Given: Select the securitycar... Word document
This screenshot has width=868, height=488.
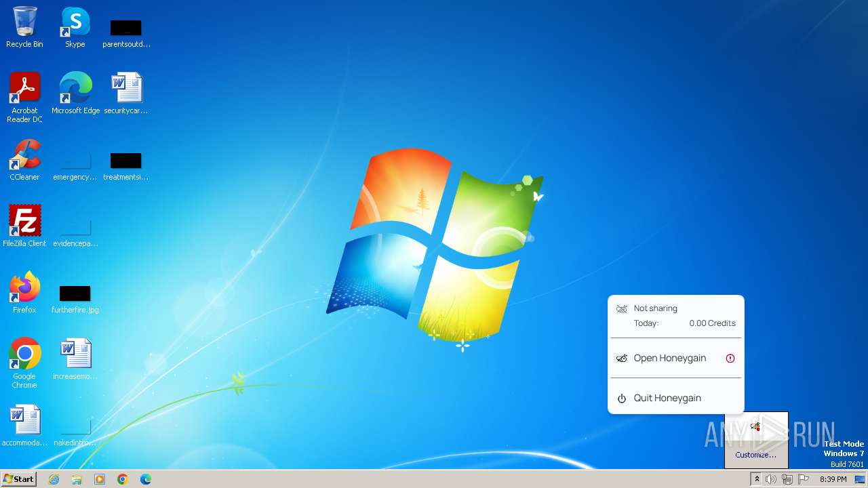Looking at the screenshot, I should click(126, 93).
